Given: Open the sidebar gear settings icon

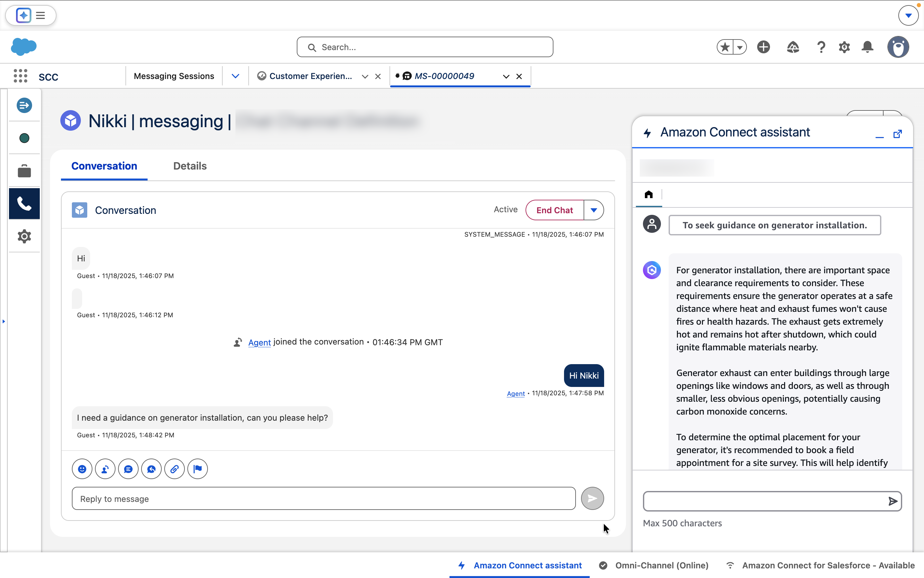Looking at the screenshot, I should pos(24,236).
